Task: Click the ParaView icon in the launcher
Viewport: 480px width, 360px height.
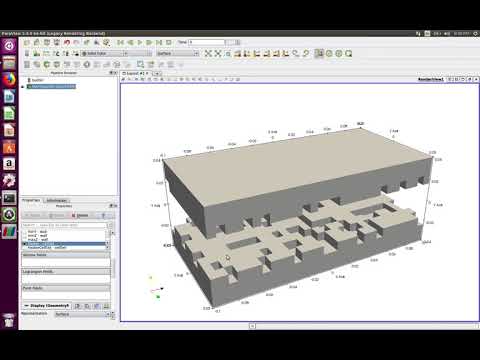Action: pos(9,232)
